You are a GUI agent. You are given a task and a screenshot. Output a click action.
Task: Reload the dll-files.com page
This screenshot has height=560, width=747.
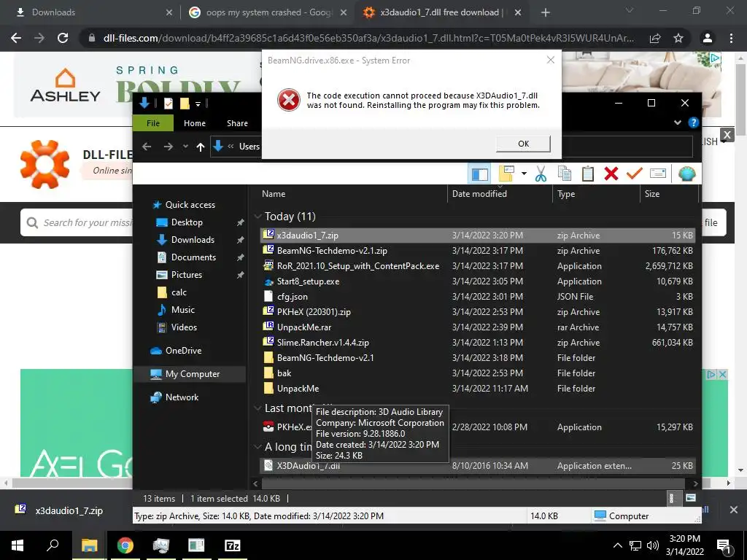[63, 38]
